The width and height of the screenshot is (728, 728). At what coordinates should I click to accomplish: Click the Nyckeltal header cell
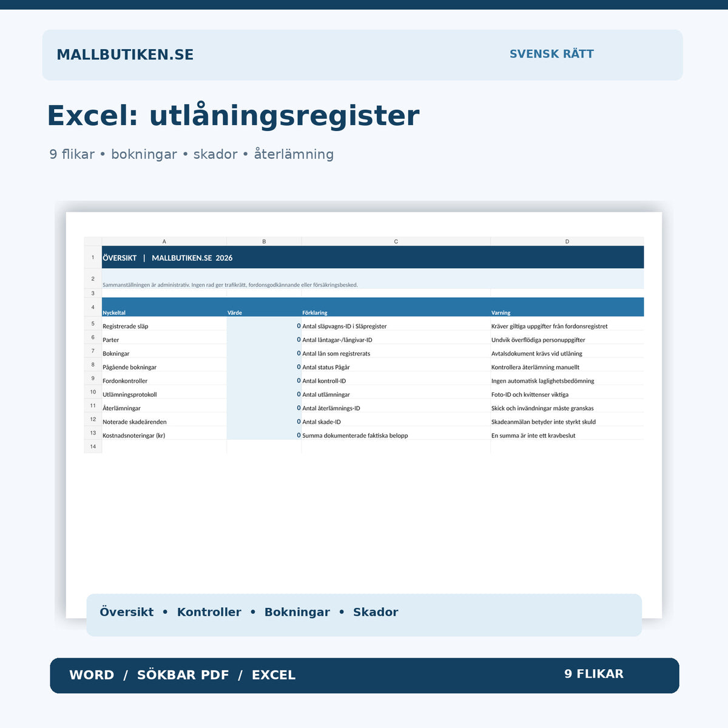[164, 307]
